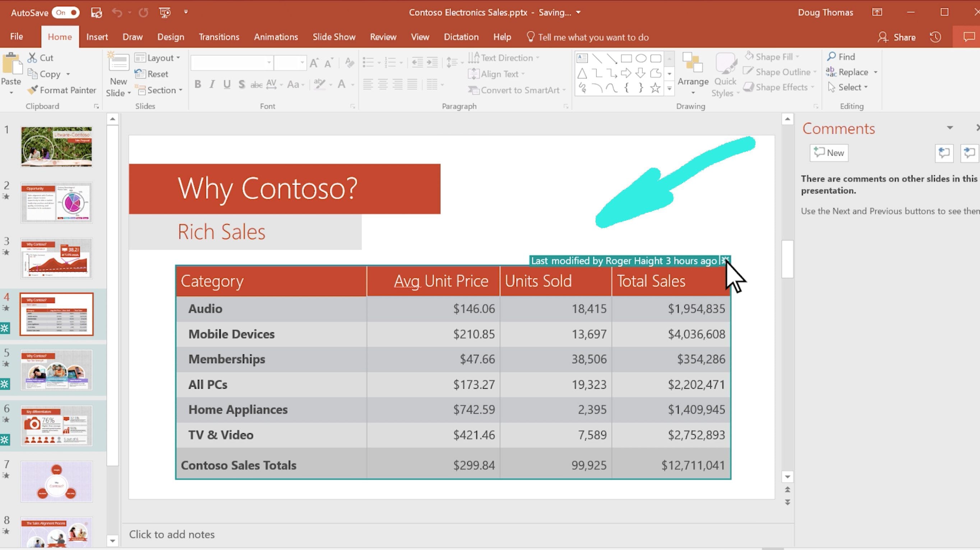Click Align Left paragraph icon
This screenshot has width=980, height=550.
coord(368,84)
